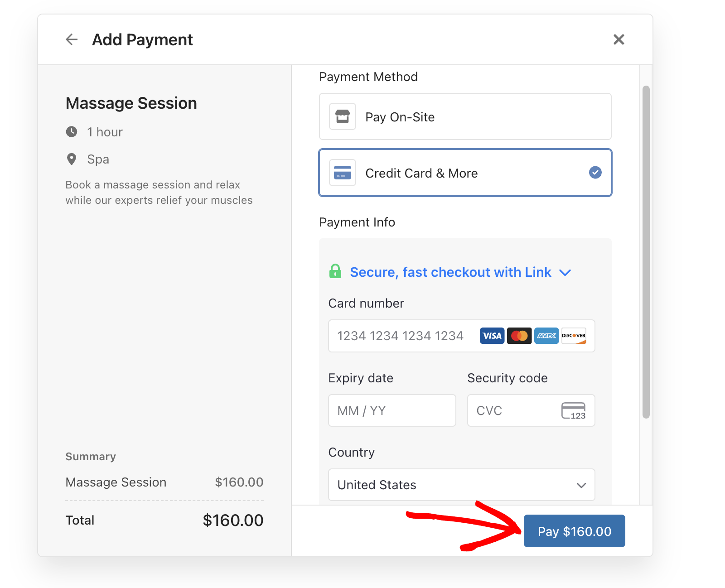Close the Add Payment dialog
Viewport: 725px width, 588px height.
619,40
